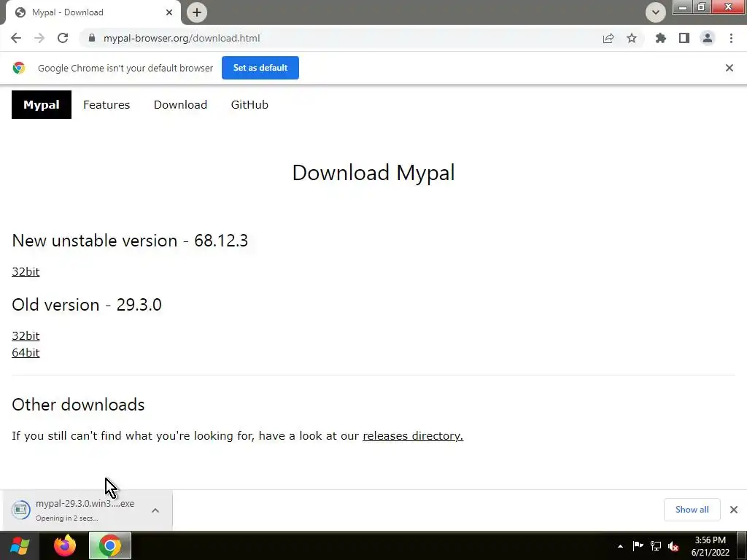
Task: Launch Firefox from the taskbar
Action: click(65, 545)
